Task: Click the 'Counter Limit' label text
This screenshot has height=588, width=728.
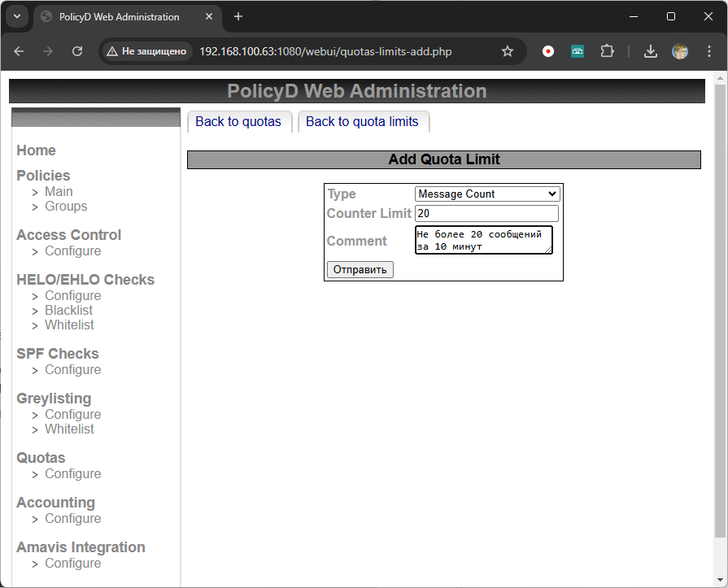Action: 369,213
